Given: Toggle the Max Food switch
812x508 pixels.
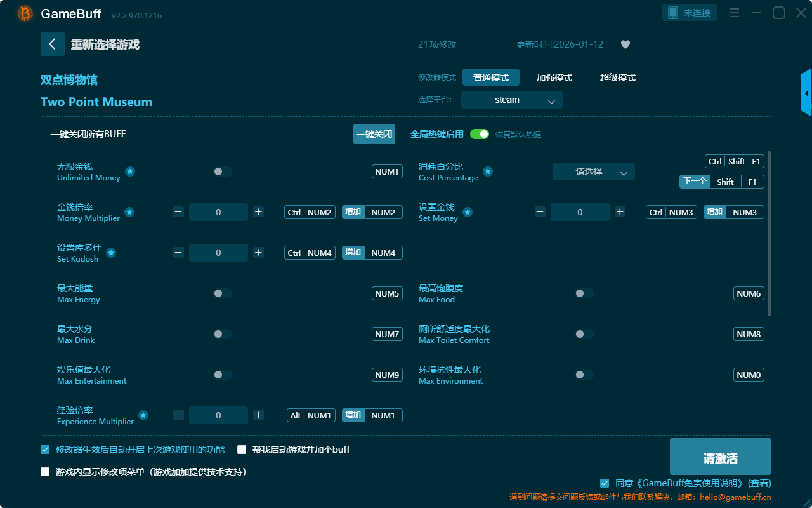Looking at the screenshot, I should 584,293.
